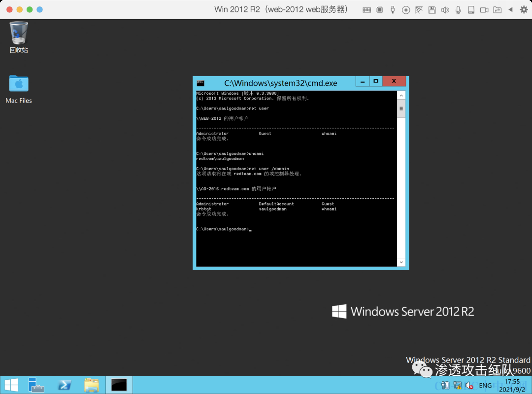Open the keyboard shortcuts icon in VM toolbar
Screen dimensions: 532x394
[x=367, y=10]
